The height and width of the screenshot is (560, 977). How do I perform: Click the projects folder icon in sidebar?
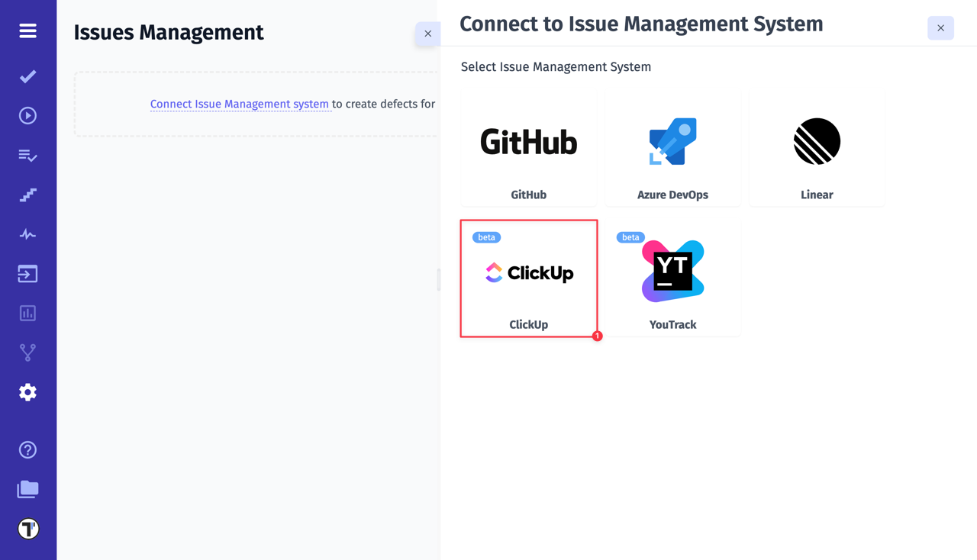[x=27, y=489]
